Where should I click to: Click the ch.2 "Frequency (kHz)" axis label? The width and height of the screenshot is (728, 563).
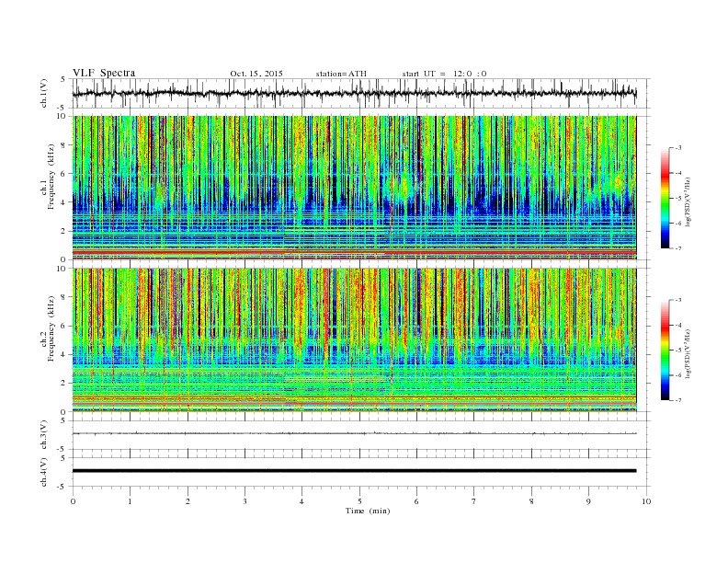(x=51, y=328)
